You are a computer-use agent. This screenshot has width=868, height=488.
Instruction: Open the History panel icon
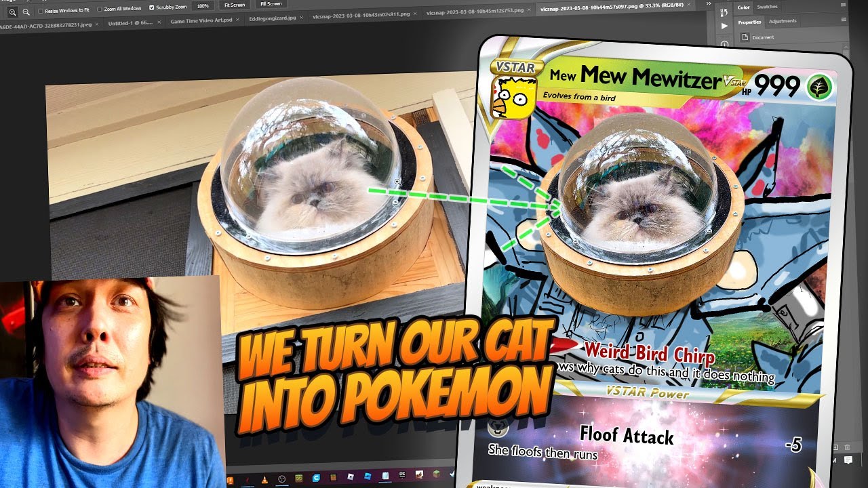724,12
